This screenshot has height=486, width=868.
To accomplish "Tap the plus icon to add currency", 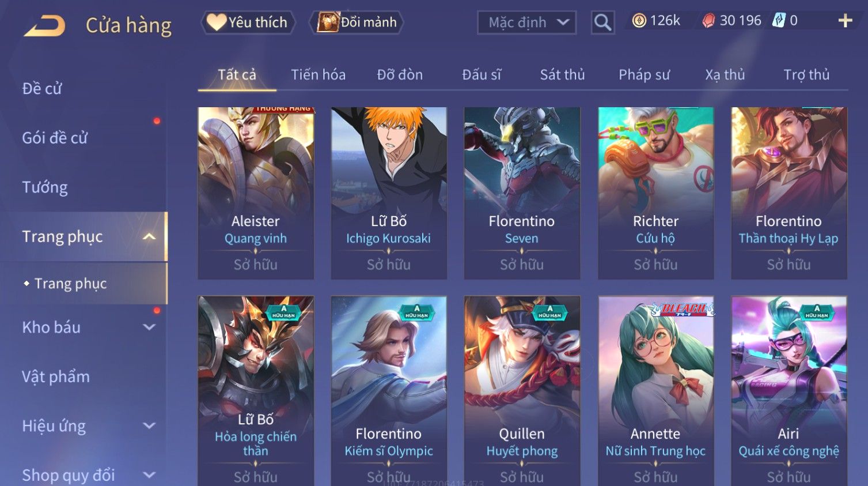I will [845, 21].
